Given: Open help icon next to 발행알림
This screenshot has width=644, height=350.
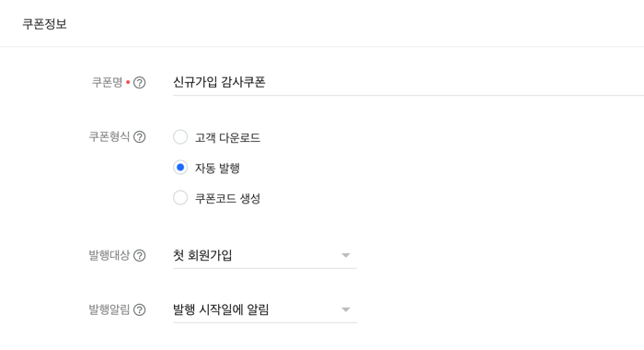Looking at the screenshot, I should pyautogui.click(x=140, y=309).
